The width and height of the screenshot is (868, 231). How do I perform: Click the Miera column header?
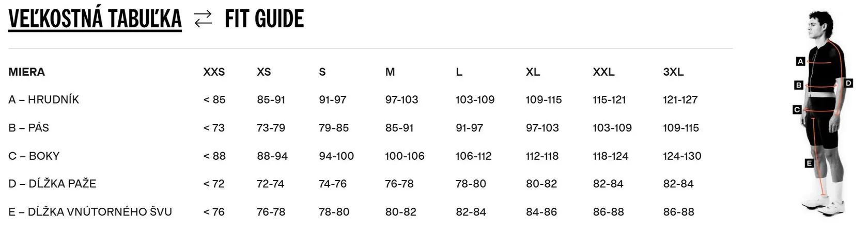pos(27,72)
